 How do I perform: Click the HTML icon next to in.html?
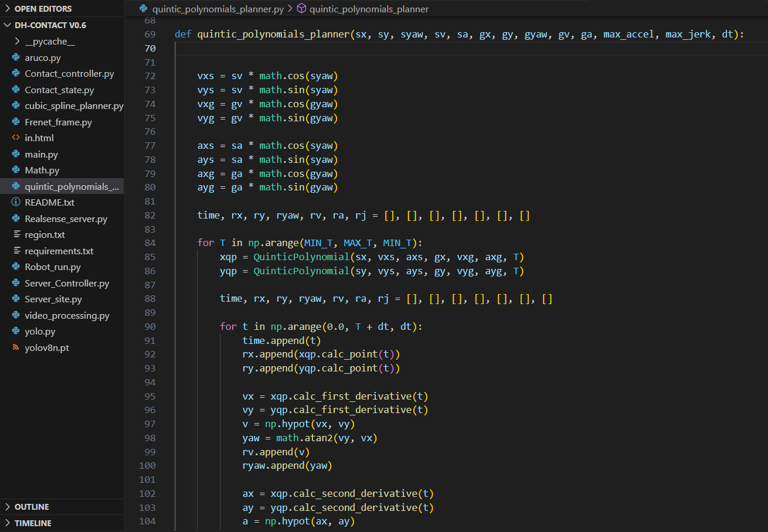click(16, 138)
